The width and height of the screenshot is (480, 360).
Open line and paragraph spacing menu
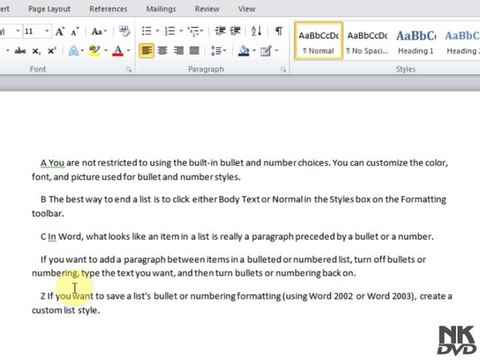point(218,51)
